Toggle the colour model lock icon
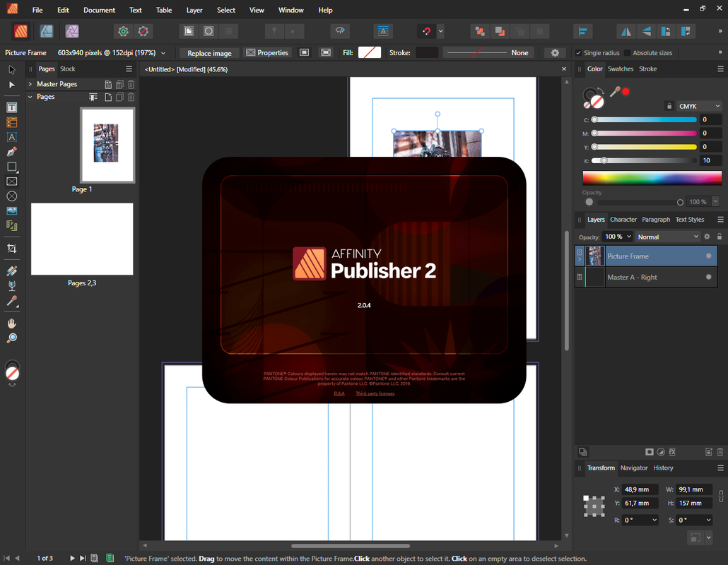This screenshot has width=728, height=565. [x=669, y=106]
